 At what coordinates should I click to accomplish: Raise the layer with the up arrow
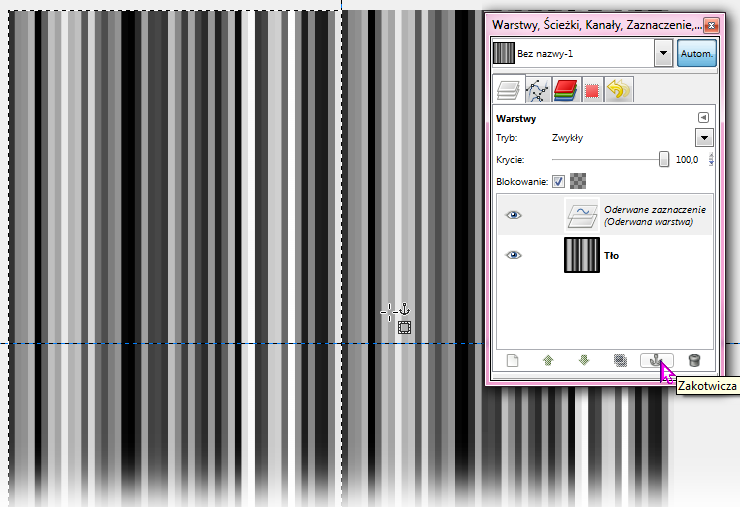point(548,361)
